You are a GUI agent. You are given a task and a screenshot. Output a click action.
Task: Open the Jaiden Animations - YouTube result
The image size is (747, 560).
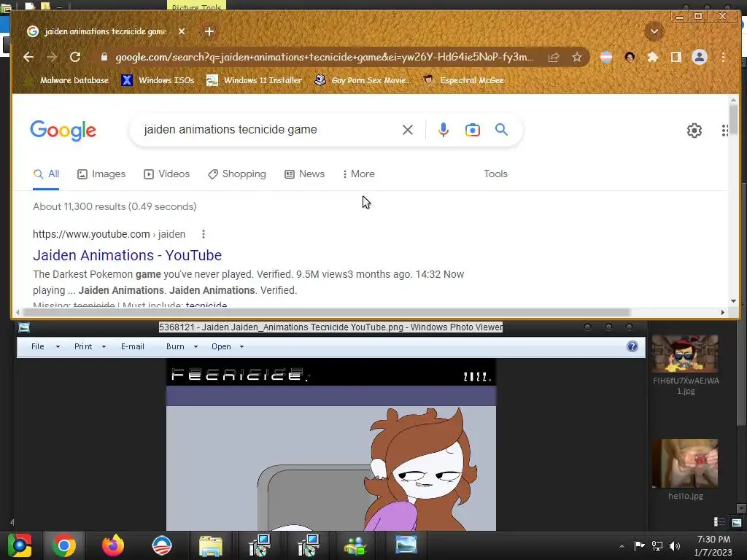(x=127, y=255)
